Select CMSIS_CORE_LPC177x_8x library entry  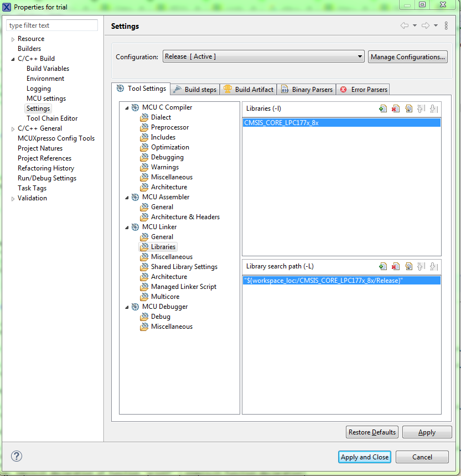point(341,123)
